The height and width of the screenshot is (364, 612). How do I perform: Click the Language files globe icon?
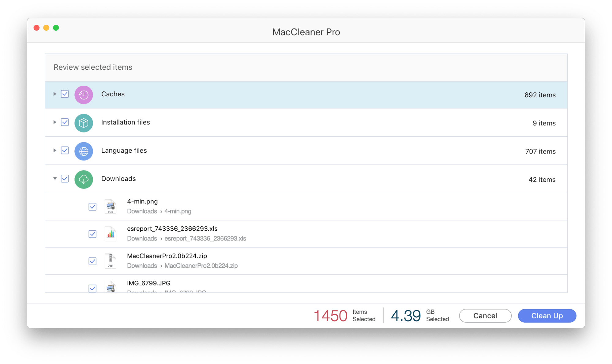click(84, 151)
